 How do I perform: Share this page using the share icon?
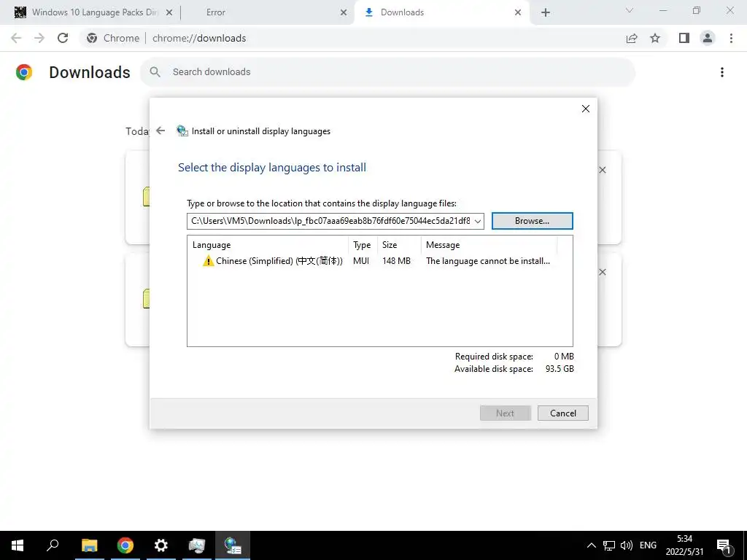point(632,38)
